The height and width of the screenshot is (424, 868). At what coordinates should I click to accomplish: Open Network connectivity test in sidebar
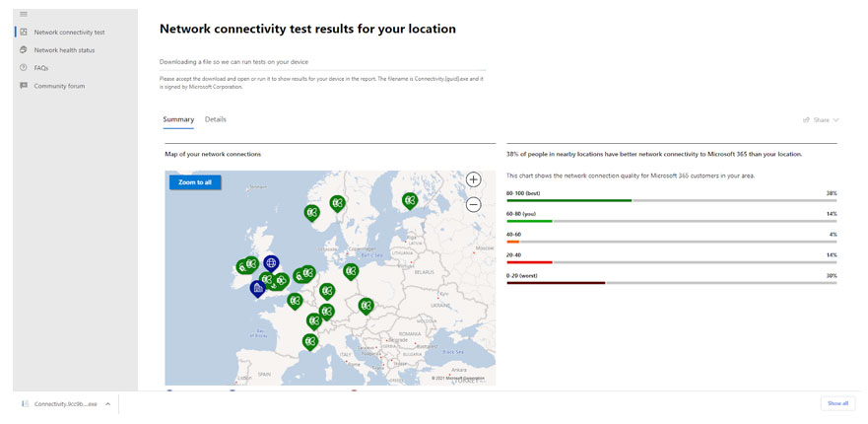[x=70, y=33]
